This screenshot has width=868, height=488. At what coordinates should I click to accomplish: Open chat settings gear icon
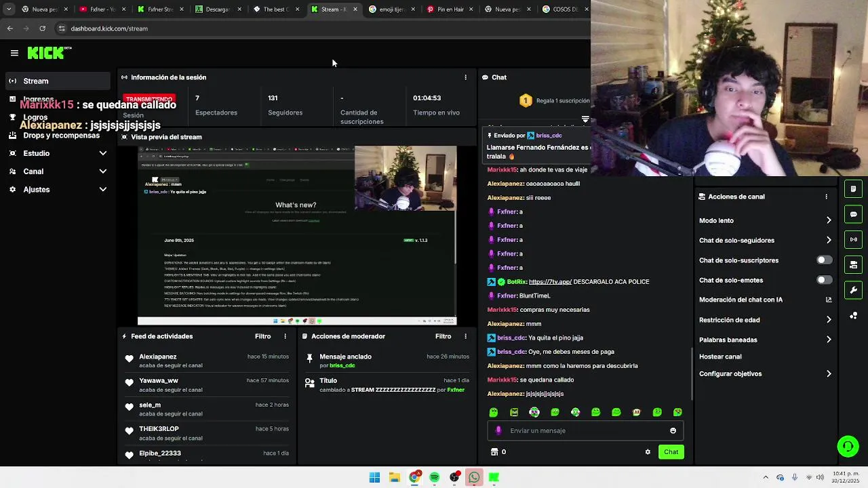pos(648,452)
